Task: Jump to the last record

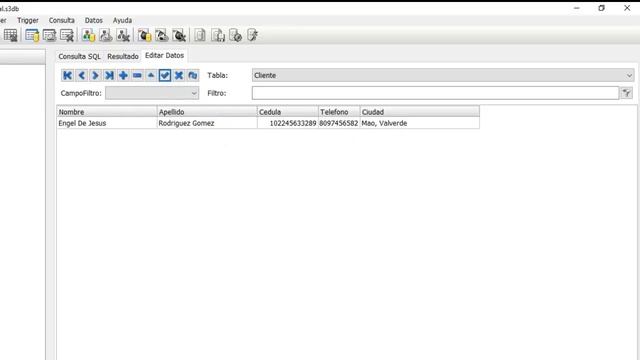Action: tap(109, 75)
